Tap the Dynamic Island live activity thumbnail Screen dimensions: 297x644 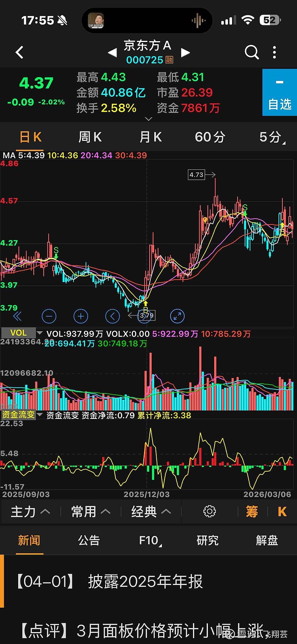[96, 20]
